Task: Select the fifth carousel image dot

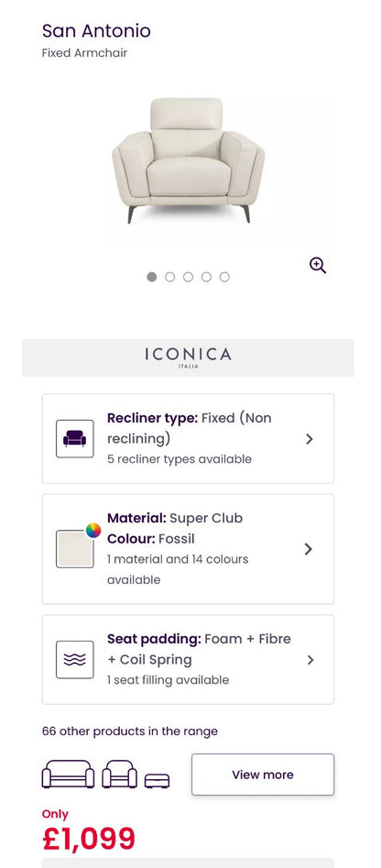Action: [x=224, y=277]
